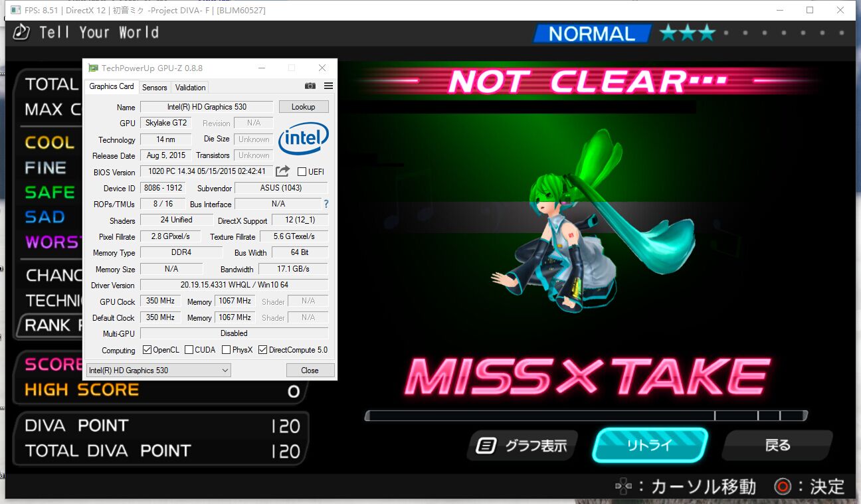
Task: Select the リトライ retry button
Action: pyautogui.click(x=650, y=445)
